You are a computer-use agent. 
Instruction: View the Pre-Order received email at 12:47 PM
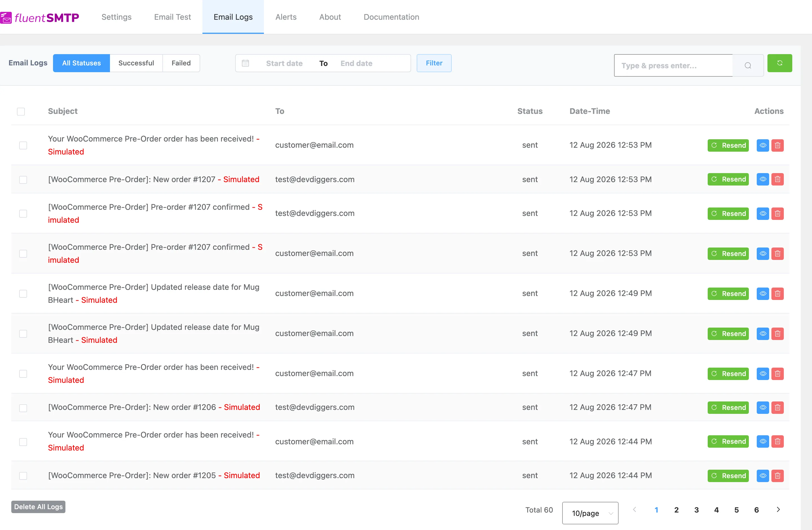coord(763,374)
